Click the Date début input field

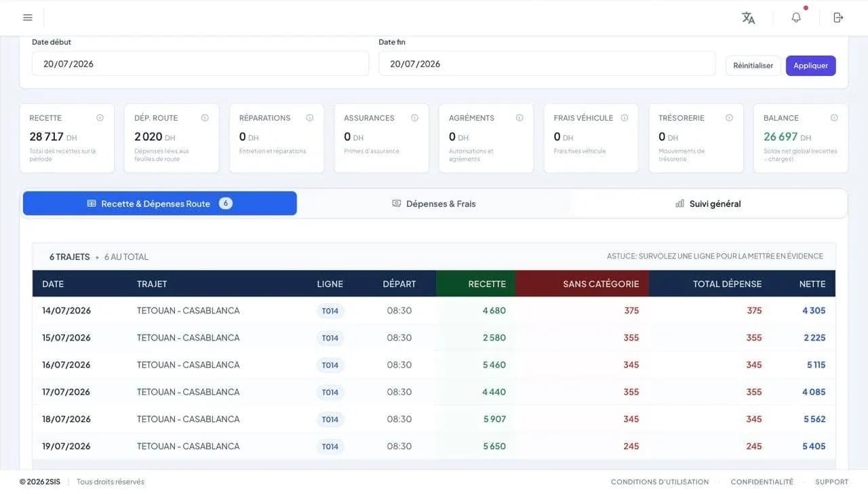(200, 64)
